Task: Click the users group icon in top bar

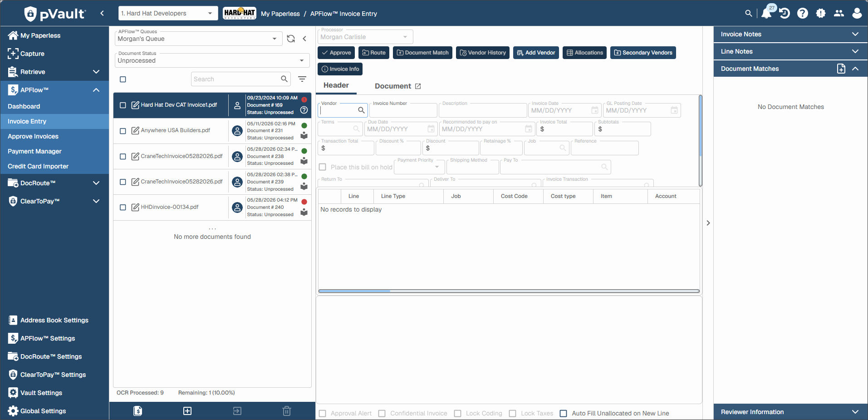Action: pyautogui.click(x=839, y=14)
